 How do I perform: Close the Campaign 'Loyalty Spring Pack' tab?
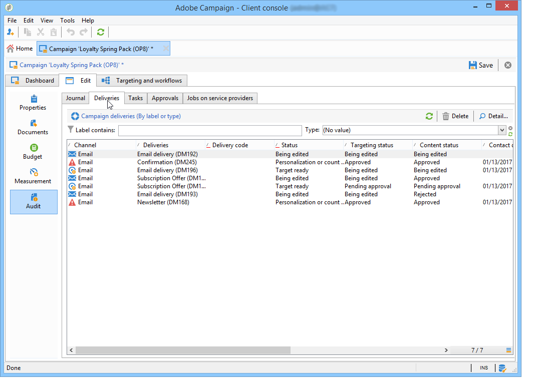[x=166, y=49]
